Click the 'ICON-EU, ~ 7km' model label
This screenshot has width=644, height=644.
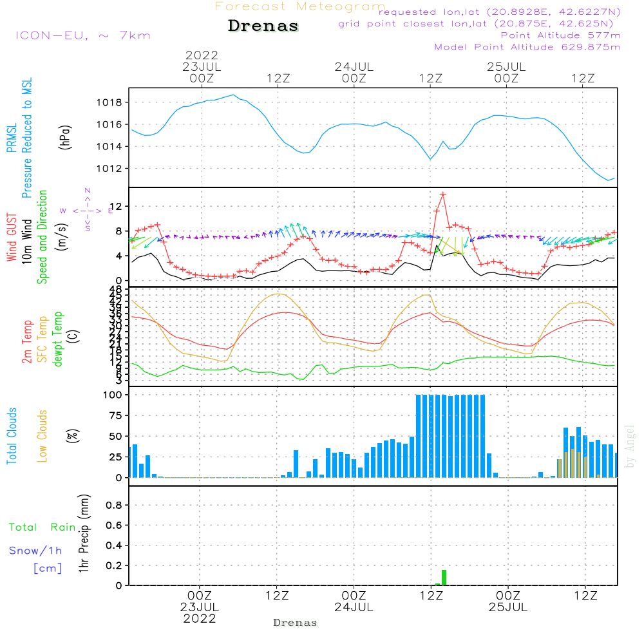click(83, 35)
